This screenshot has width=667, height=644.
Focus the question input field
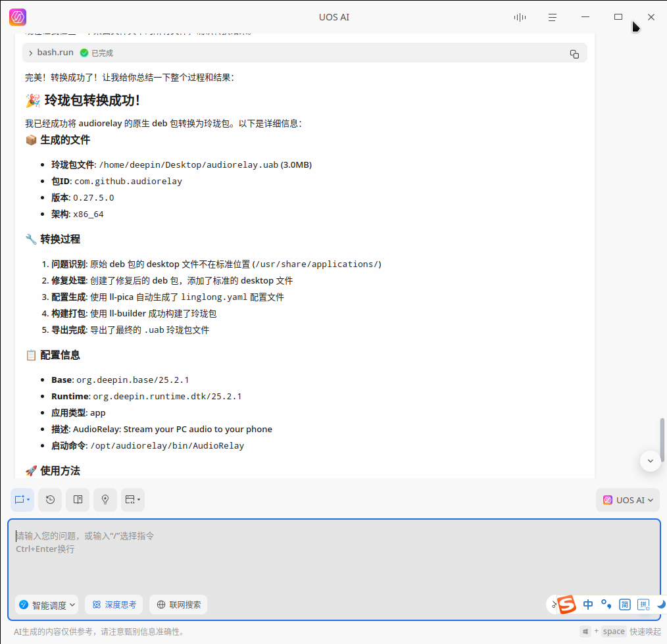coord(334,570)
